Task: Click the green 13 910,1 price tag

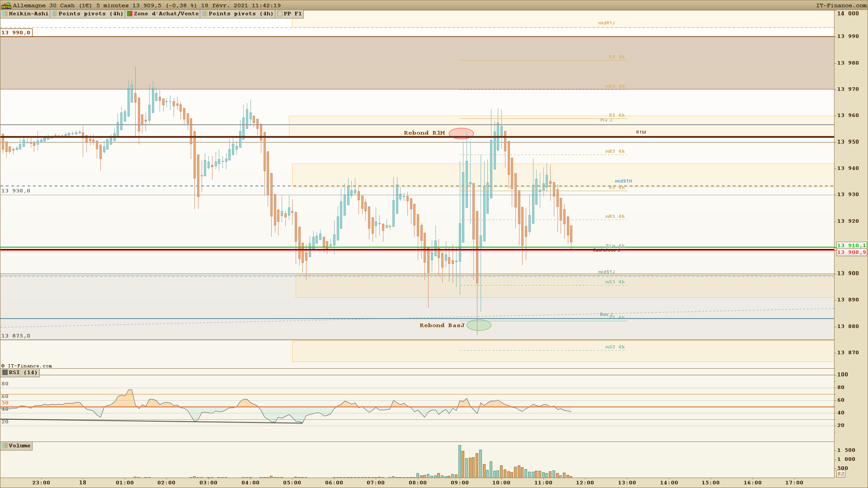Action: coord(851,246)
